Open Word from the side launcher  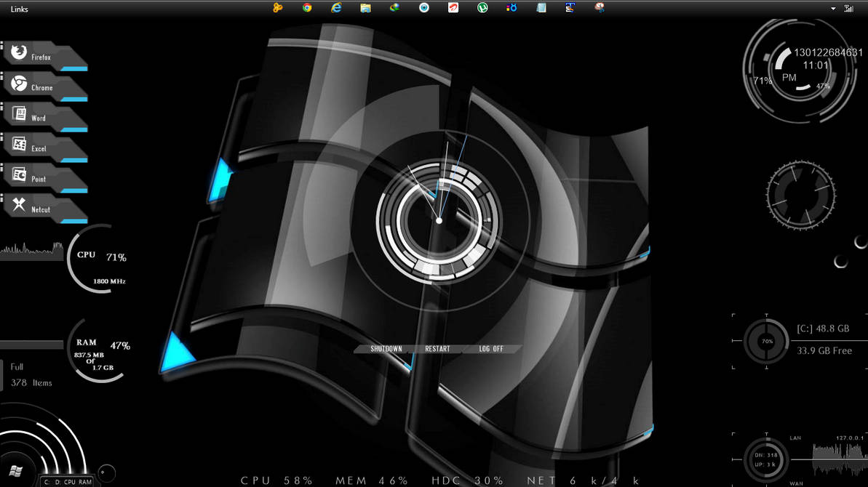coord(45,116)
